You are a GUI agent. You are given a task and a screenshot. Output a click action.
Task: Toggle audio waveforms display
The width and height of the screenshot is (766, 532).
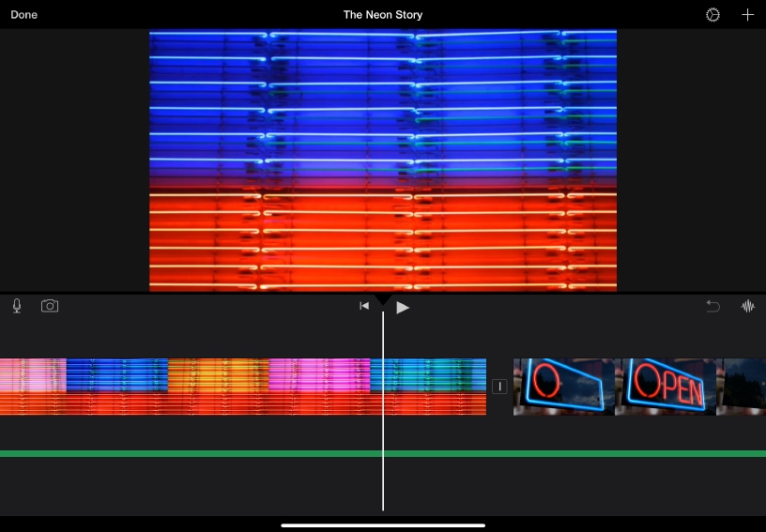[748, 306]
